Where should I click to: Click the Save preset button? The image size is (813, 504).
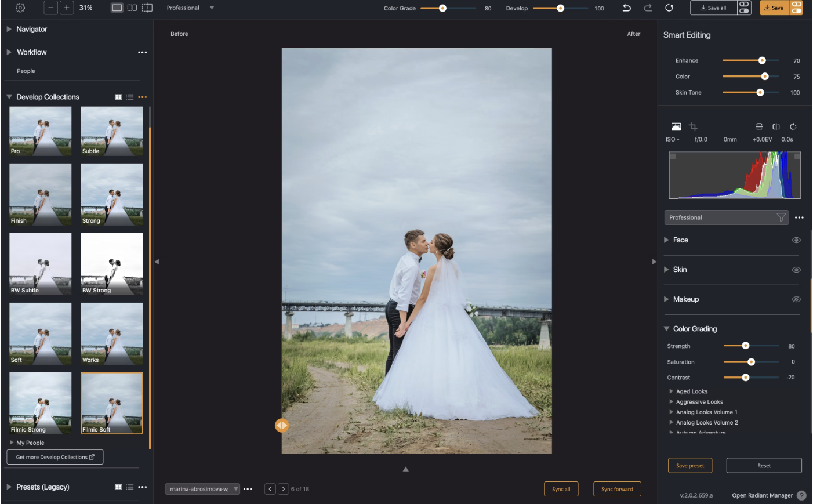689,466
